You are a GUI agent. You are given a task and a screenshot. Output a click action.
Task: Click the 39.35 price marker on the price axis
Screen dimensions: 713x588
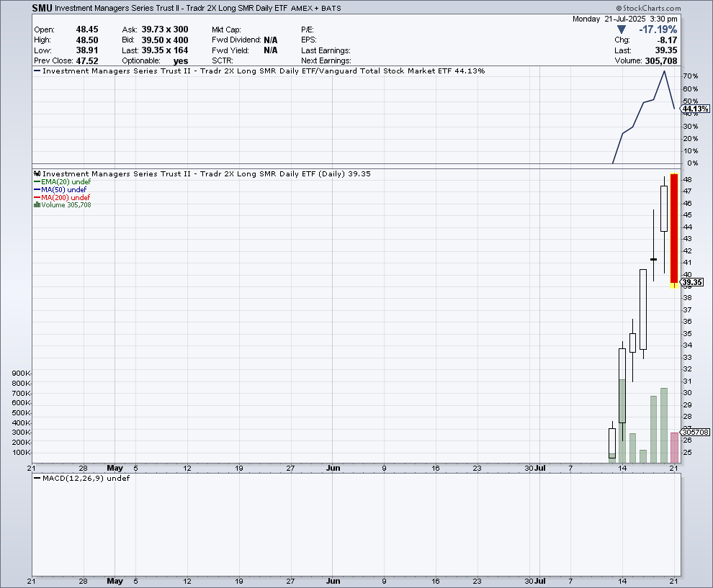(x=692, y=282)
